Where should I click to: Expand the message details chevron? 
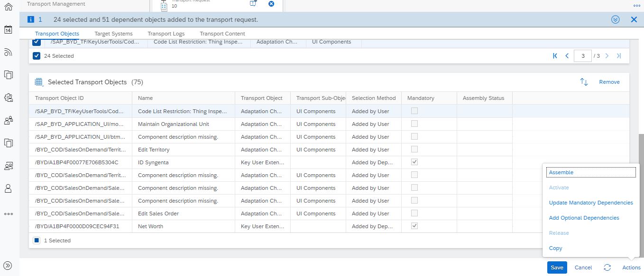[616, 19]
